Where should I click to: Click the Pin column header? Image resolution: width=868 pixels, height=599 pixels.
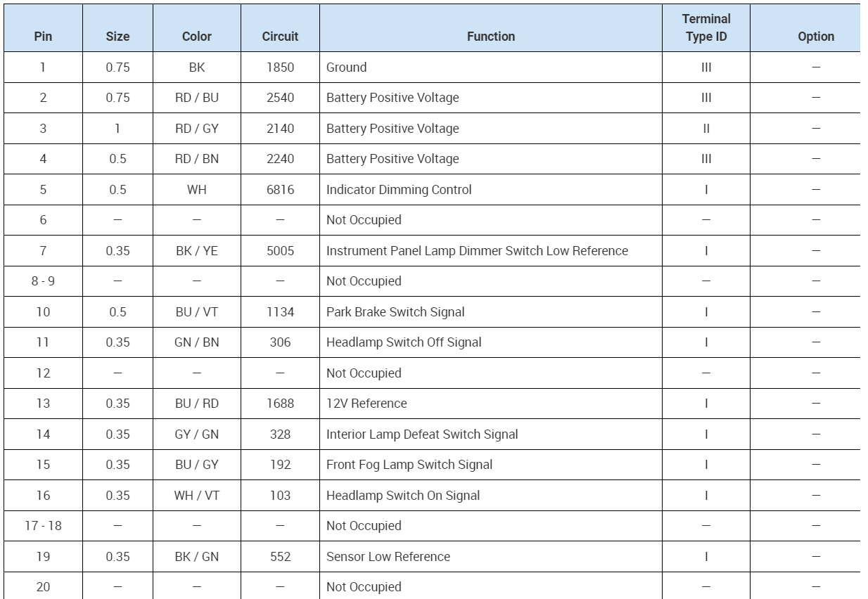pyautogui.click(x=43, y=37)
